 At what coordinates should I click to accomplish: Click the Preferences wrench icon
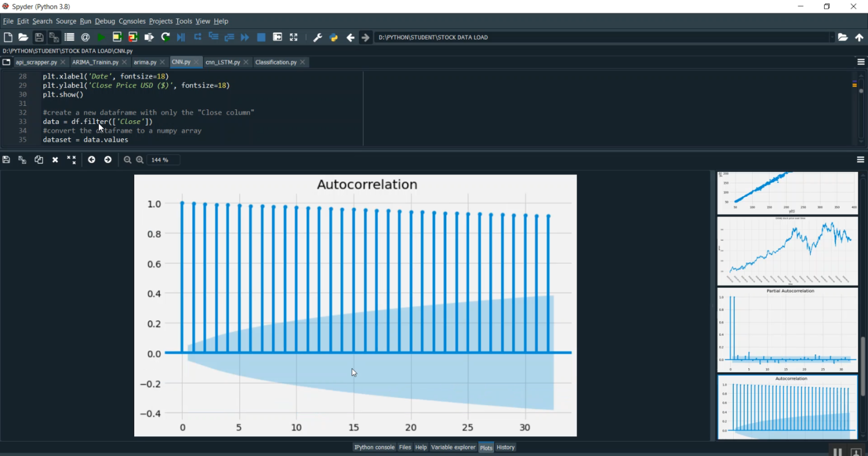point(317,37)
